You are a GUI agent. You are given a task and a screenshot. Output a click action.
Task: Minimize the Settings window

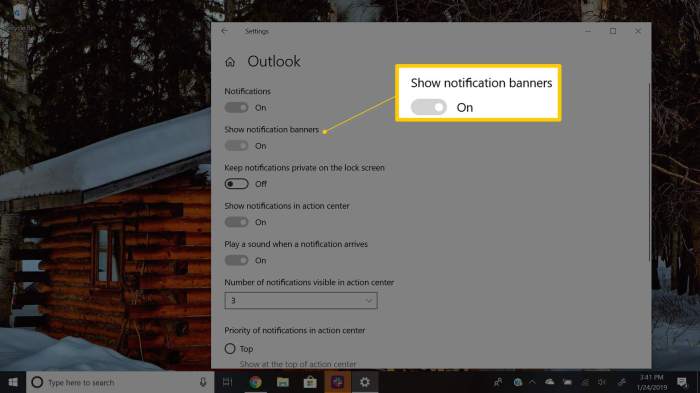(588, 31)
